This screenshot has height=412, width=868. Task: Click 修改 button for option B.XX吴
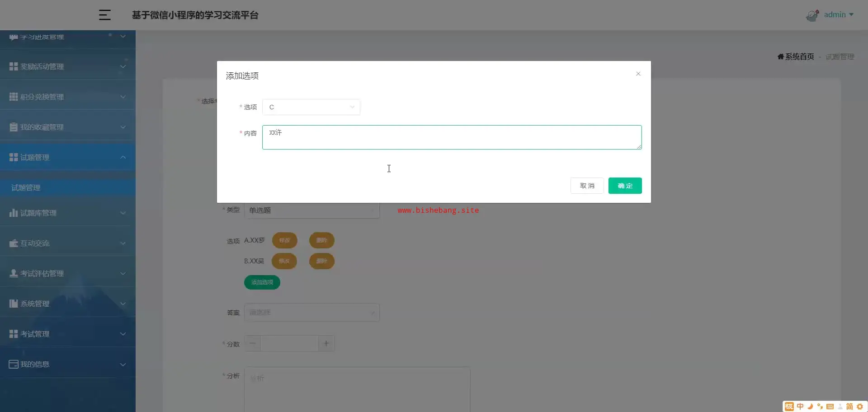pos(284,261)
